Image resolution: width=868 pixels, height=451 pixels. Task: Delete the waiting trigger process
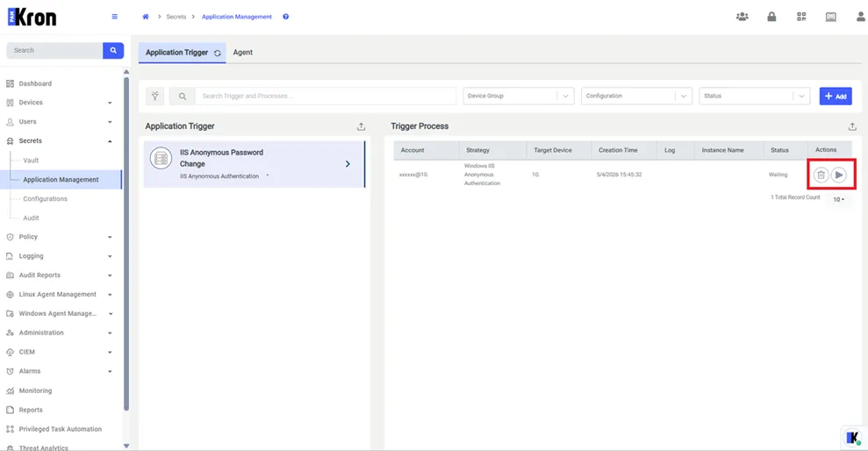(821, 175)
